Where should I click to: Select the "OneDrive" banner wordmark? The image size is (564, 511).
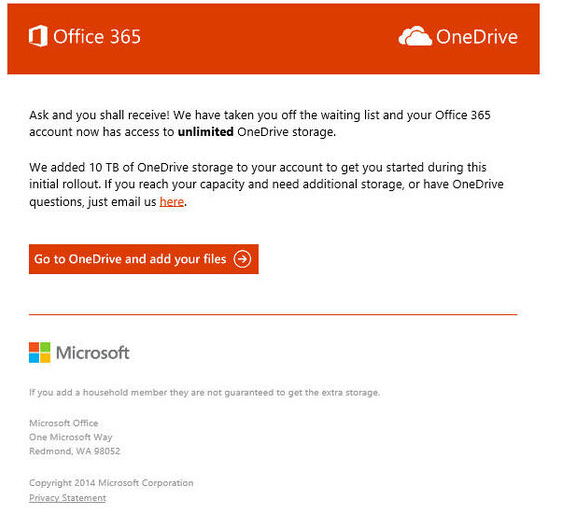tap(477, 37)
